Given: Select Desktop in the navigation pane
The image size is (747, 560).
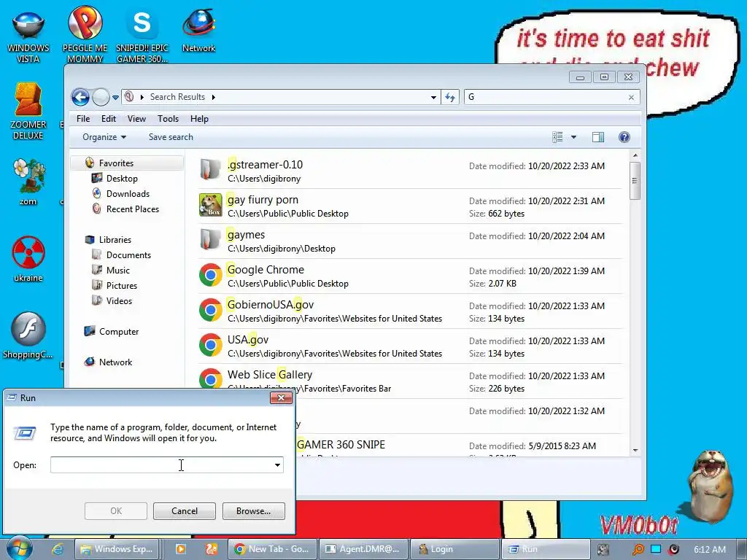Looking at the screenshot, I should tap(122, 179).
